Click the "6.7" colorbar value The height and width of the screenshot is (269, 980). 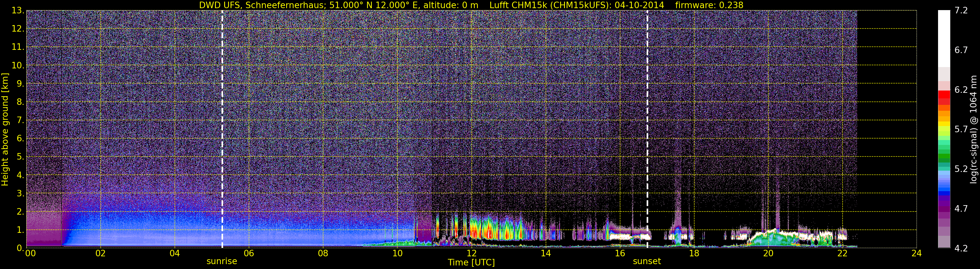tap(961, 50)
